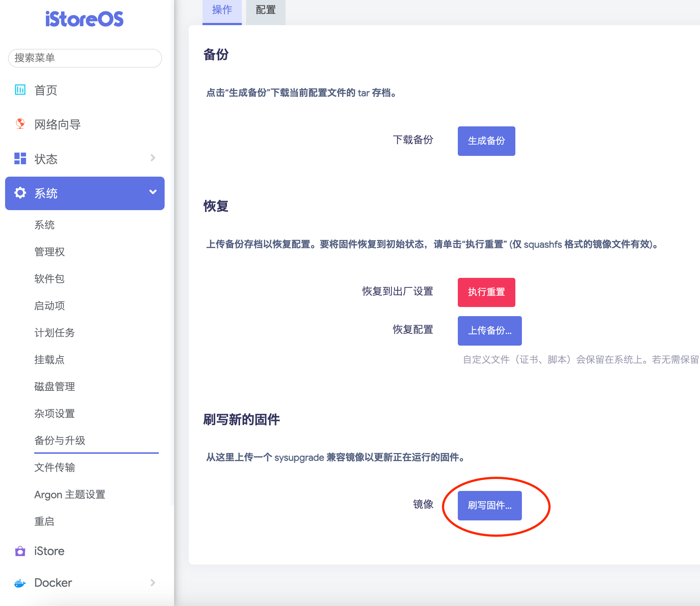Viewport: 700px width, 606px height.
Task: Click the grid icon next to 状态
Action: [20, 158]
